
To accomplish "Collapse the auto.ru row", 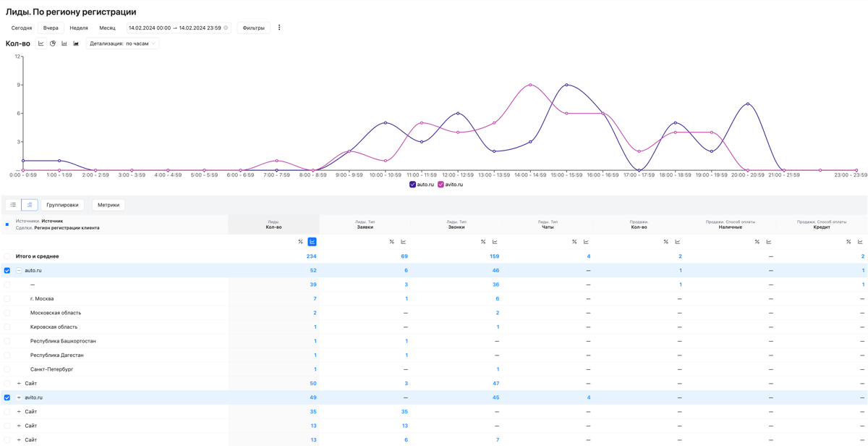I will click(x=19, y=271).
